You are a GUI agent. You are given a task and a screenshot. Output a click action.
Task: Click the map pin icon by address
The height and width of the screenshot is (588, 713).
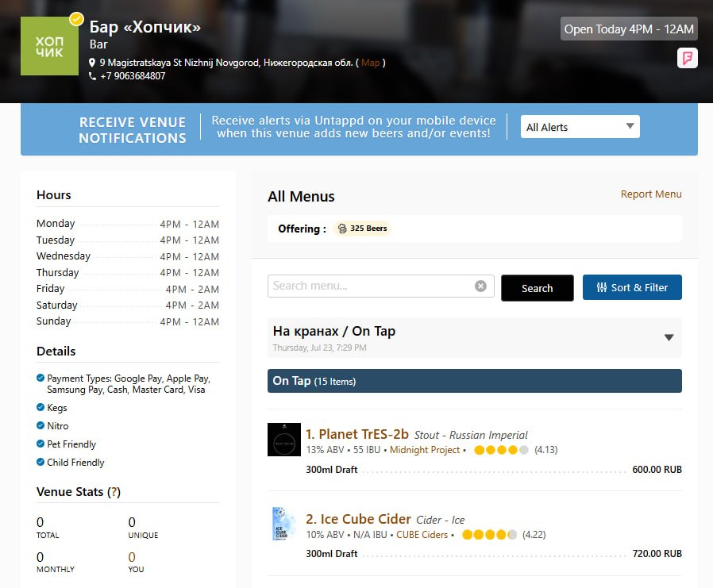[92, 63]
